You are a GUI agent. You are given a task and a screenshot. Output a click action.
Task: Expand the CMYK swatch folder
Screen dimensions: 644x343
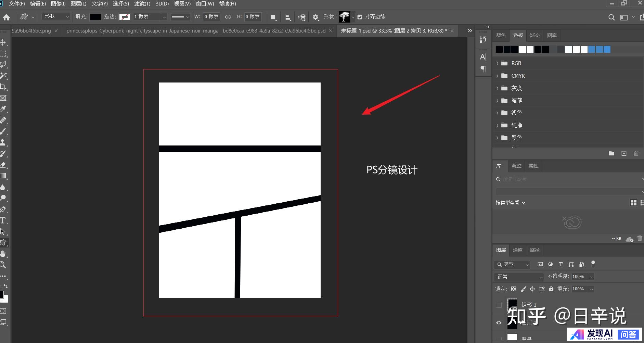coord(497,76)
